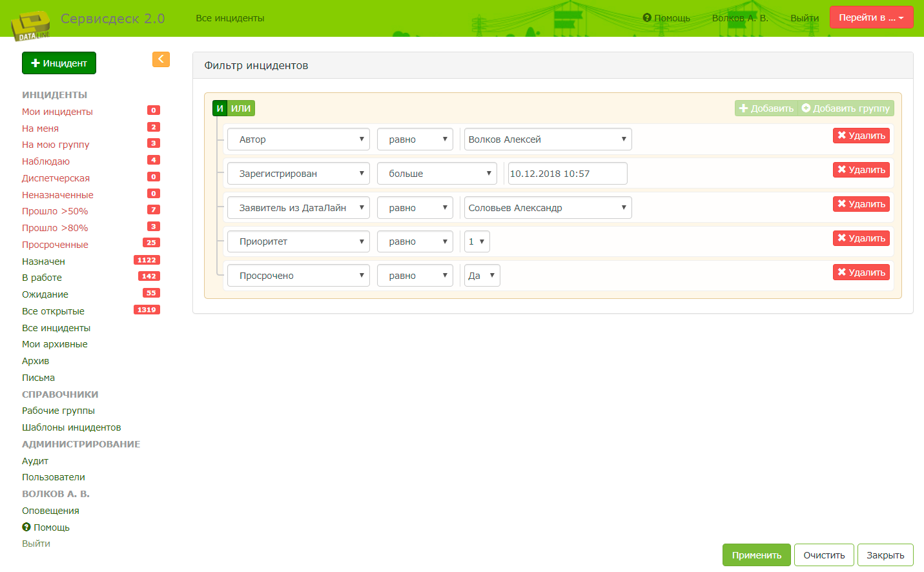This screenshot has height=572, width=924.
Task: Open Все инциденты in the top bar
Action: click(x=230, y=18)
